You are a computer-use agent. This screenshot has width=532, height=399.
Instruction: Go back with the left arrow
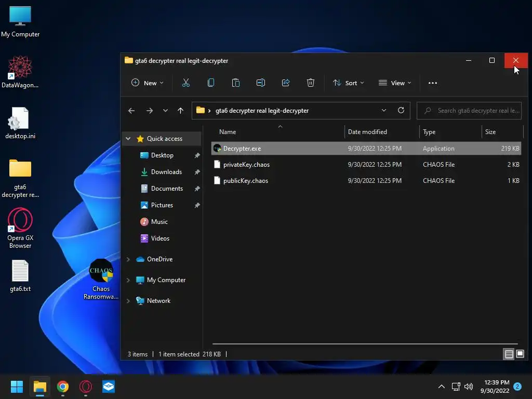coord(131,111)
